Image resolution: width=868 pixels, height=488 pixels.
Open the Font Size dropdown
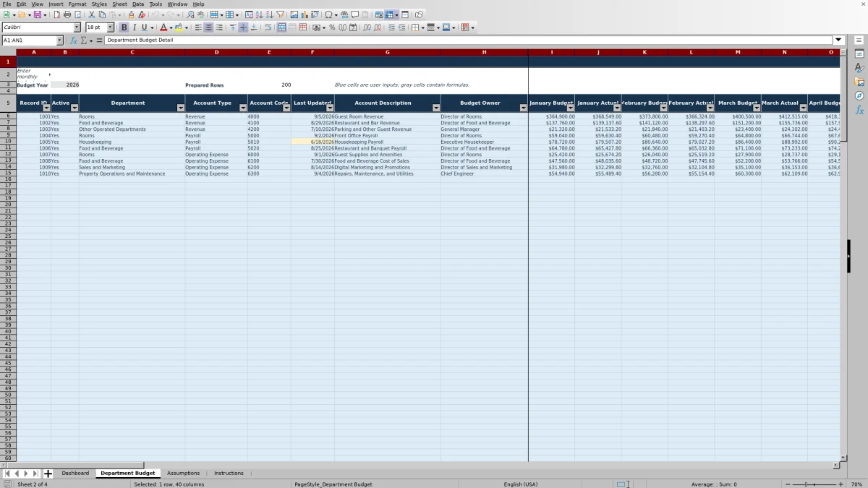111,27
